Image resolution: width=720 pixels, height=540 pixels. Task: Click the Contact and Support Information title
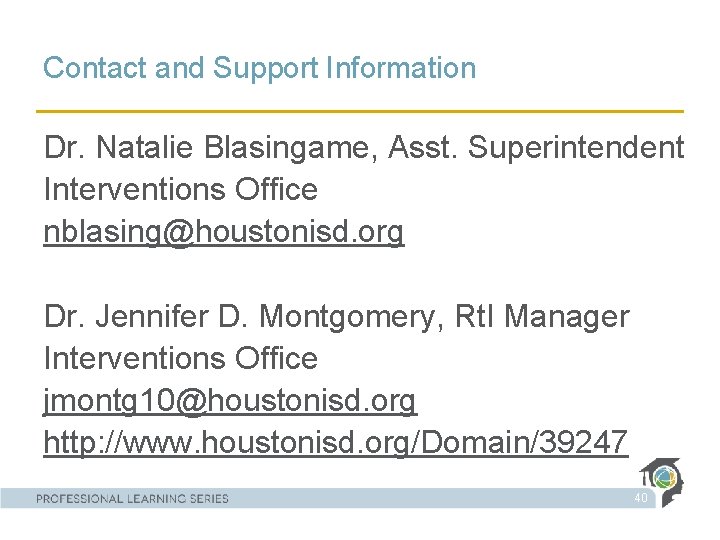pyautogui.click(x=259, y=68)
